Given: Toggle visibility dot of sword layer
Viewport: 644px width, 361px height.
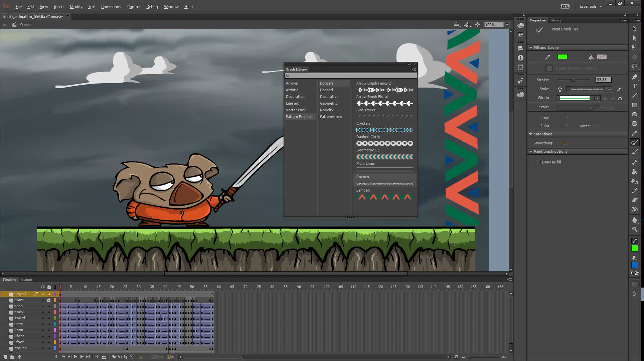Looking at the screenshot, I should (43, 318).
